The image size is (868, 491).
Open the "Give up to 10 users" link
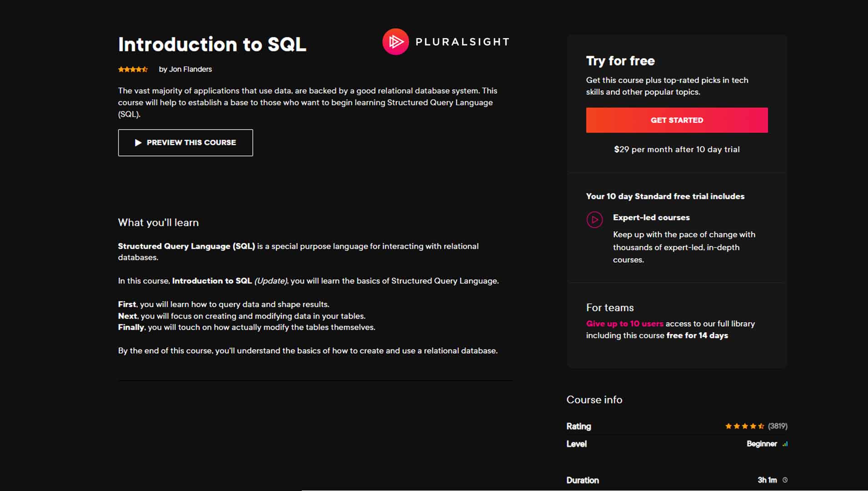[x=624, y=324]
